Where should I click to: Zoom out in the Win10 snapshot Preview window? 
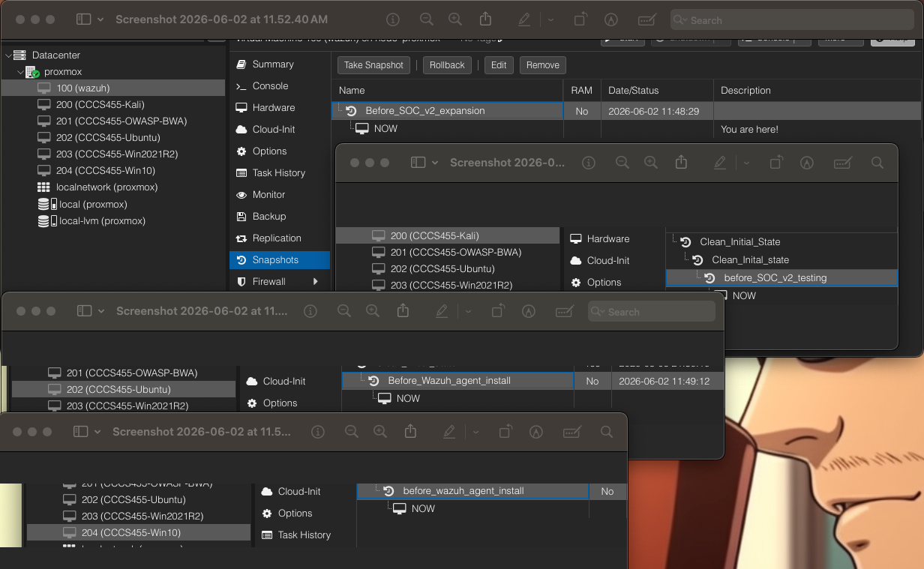click(351, 432)
